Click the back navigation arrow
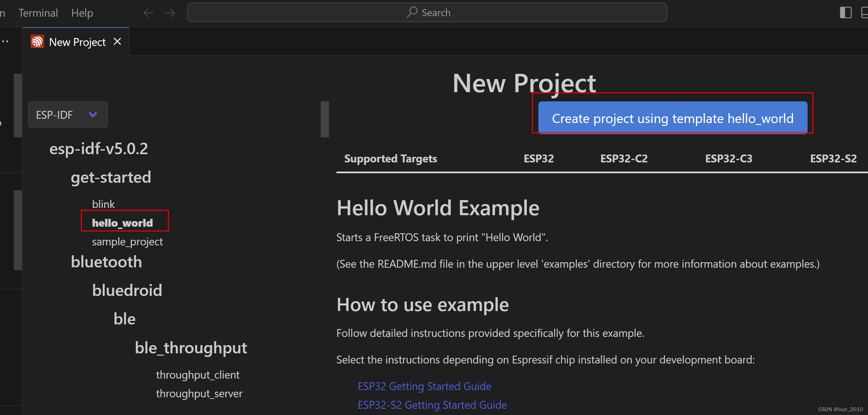The image size is (868, 415). 148,13
